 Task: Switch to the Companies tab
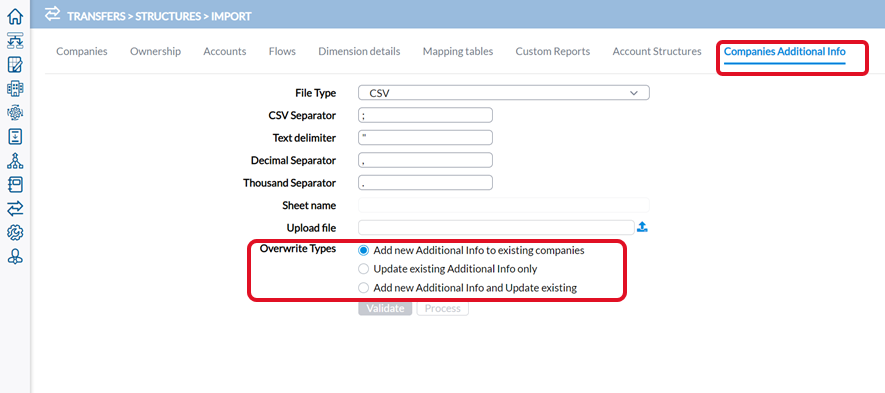[82, 51]
